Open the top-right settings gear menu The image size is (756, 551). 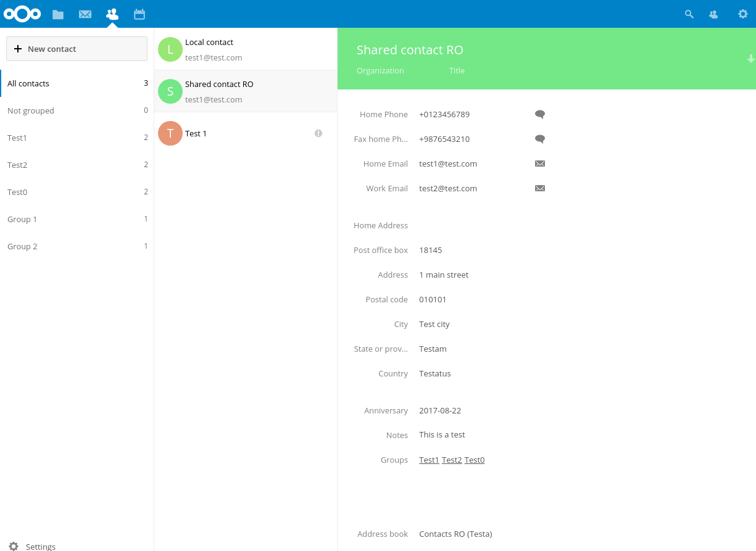(743, 14)
